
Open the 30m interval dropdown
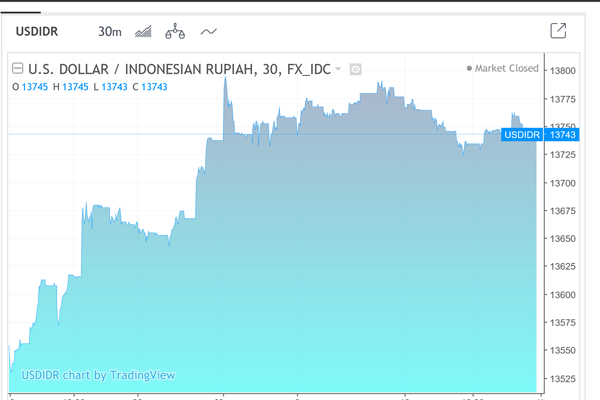pyautogui.click(x=109, y=31)
